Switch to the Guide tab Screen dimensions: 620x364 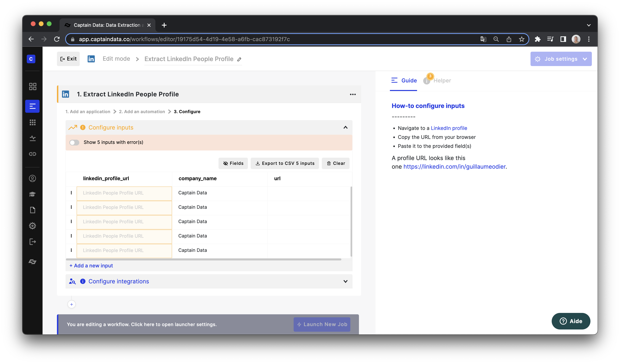point(404,80)
